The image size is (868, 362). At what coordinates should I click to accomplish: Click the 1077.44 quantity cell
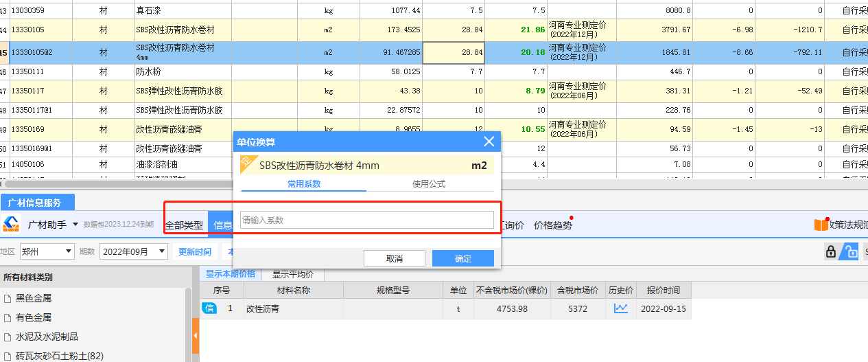pyautogui.click(x=391, y=10)
